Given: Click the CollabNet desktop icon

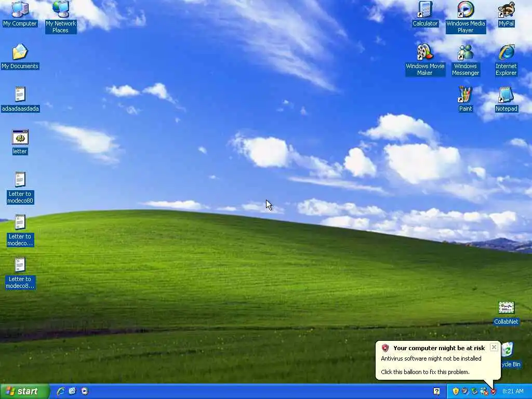Looking at the screenshot, I should [x=506, y=312].
